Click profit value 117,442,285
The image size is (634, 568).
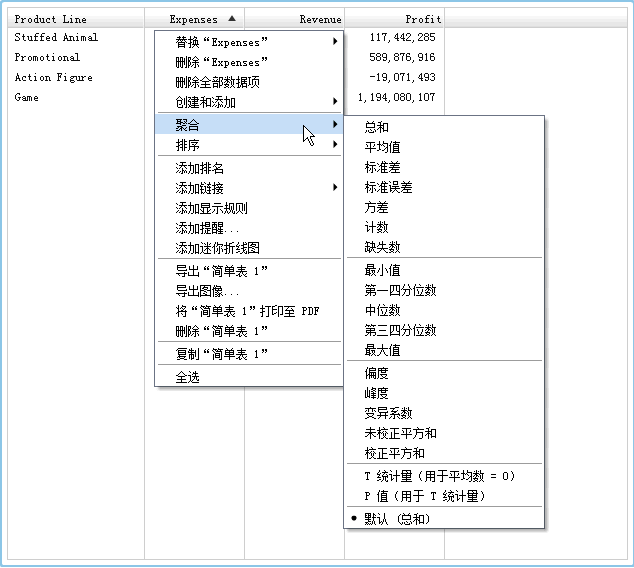(402, 37)
